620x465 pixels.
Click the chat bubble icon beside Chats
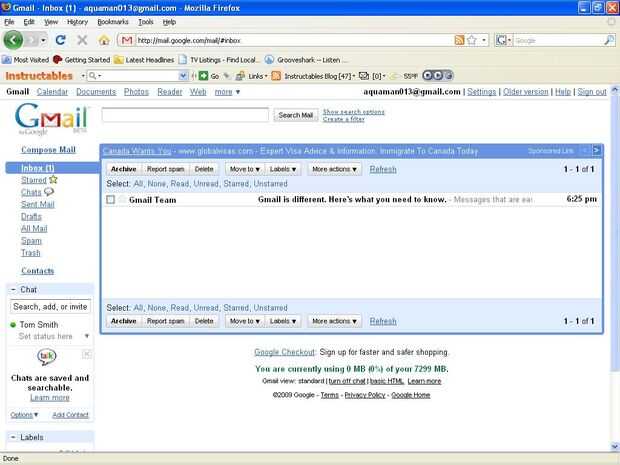click(49, 192)
